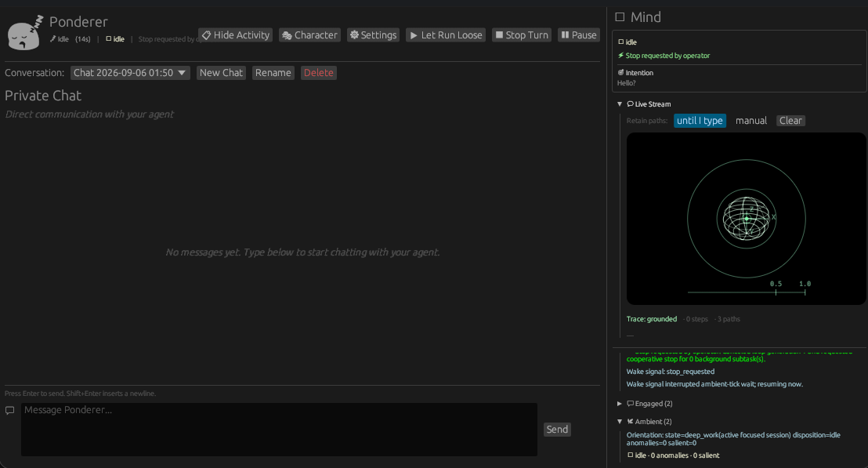Click 'Wake signal interrupted ambient-tick wait' log line

pos(714,384)
